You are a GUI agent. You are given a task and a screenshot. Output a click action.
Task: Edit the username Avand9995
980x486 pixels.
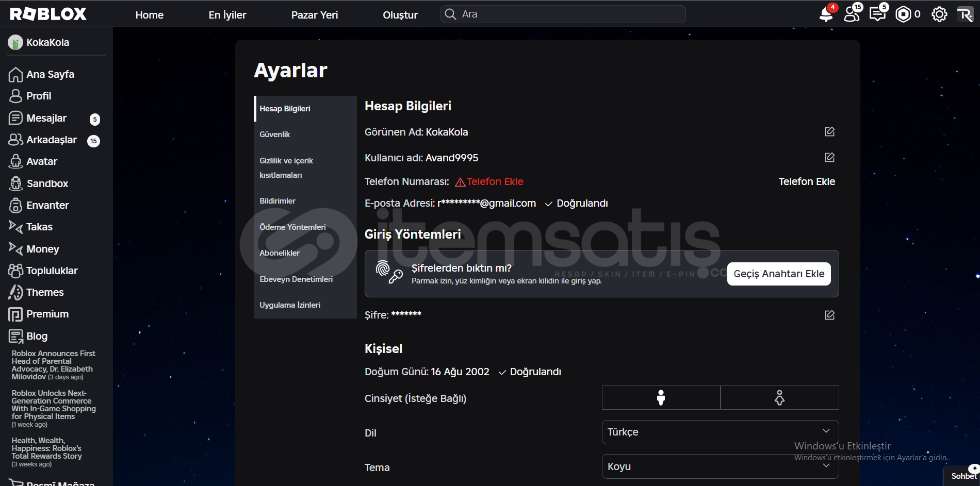pyautogui.click(x=829, y=157)
